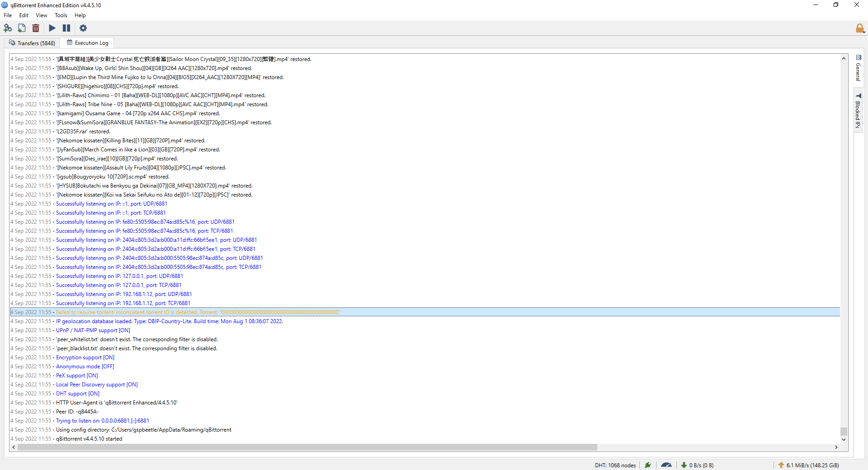Select the 'Encryption support [ON]' log line
Viewport: 868px width, 470px height.
(425, 357)
